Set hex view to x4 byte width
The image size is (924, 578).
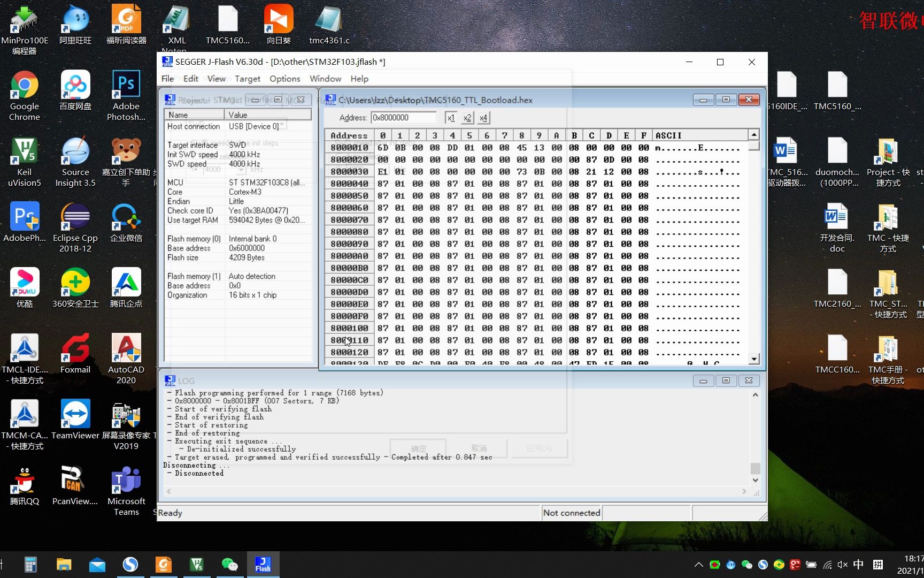483,118
